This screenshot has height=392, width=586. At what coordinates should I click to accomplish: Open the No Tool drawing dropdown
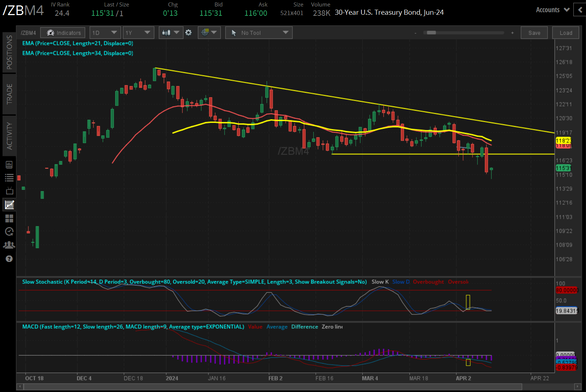point(259,33)
